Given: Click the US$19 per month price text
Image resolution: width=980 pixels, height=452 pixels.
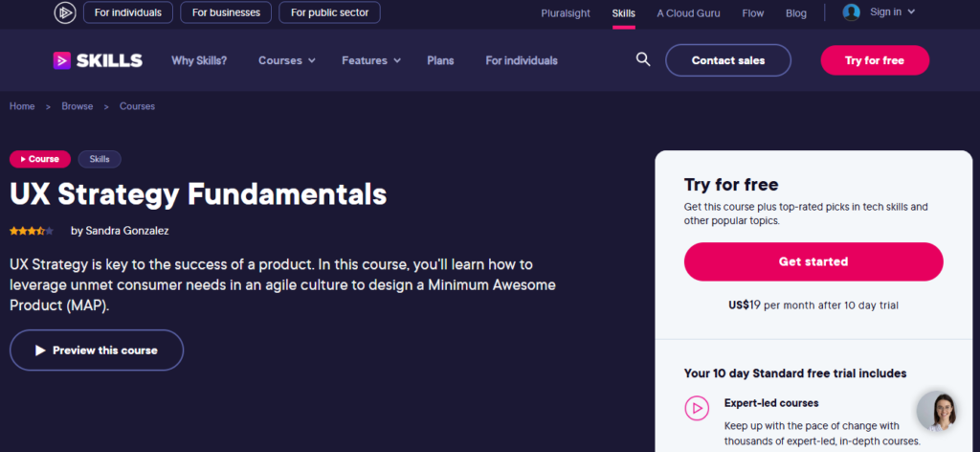Looking at the screenshot, I should coord(813,305).
